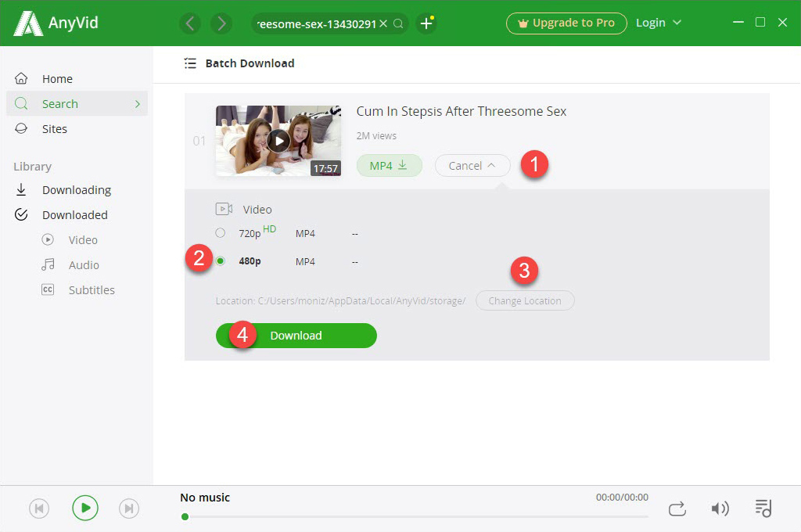Click the music progress bar track
Image resolution: width=801 pixels, height=532 pixels.
[x=415, y=516]
